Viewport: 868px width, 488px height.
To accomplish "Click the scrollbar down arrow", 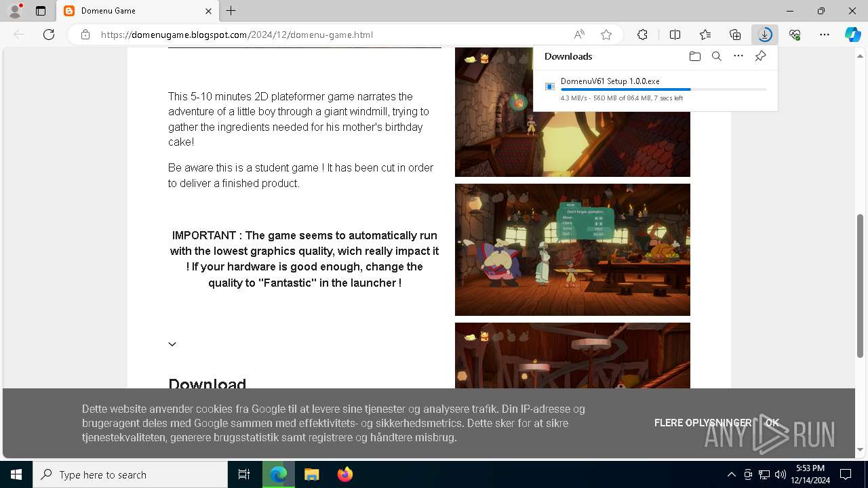I will (861, 450).
